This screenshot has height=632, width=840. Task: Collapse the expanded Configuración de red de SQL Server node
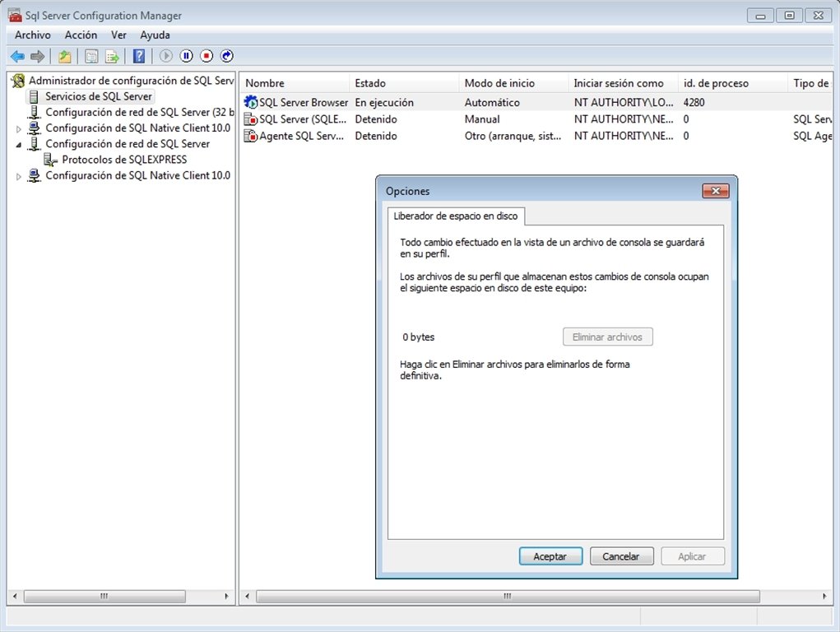coord(19,144)
